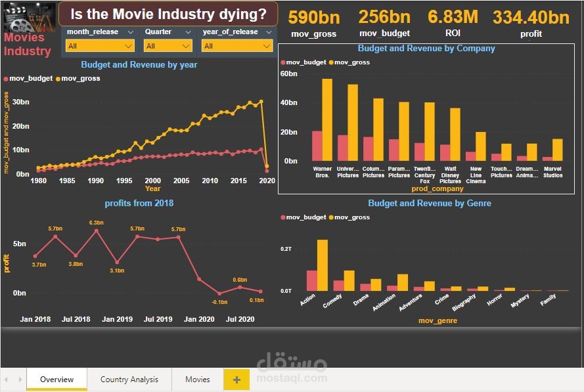Click mov_gross legend in Budget by year chart
This screenshot has width=584, height=392.
tap(78, 79)
